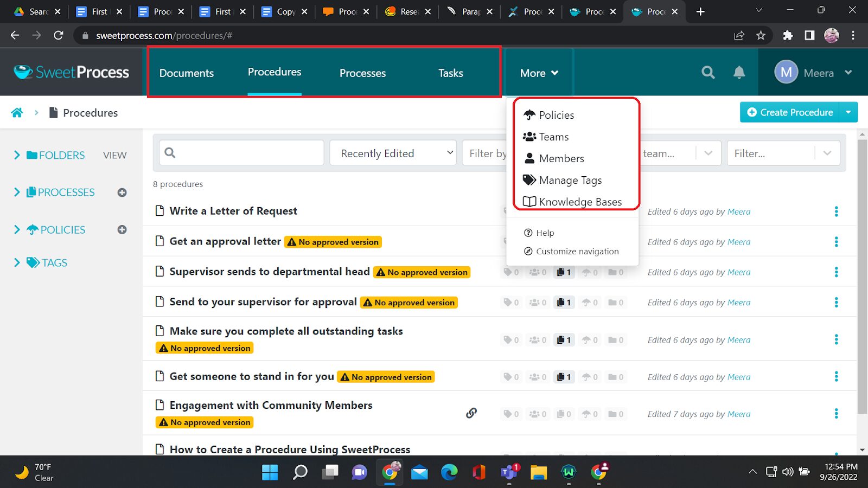Expand the TAGS section in sidebar
Screen dimensions: 868x488
(17, 263)
